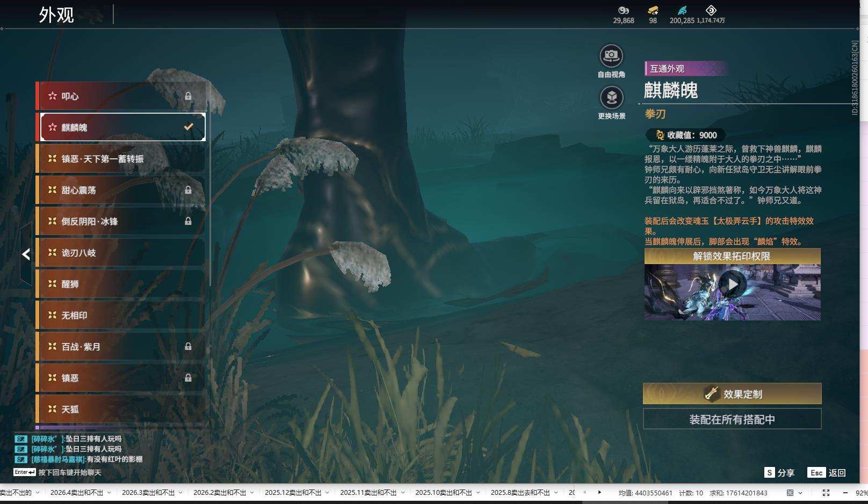Switch to the 2025.12卖出和不出 sheet tab
Image resolution: width=868 pixels, height=504 pixels.
pos(293,493)
